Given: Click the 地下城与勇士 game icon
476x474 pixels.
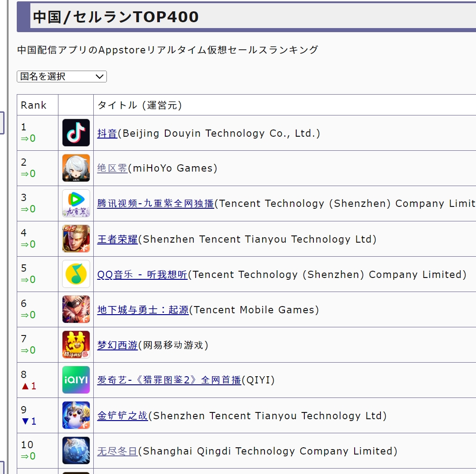Looking at the screenshot, I should [x=76, y=309].
